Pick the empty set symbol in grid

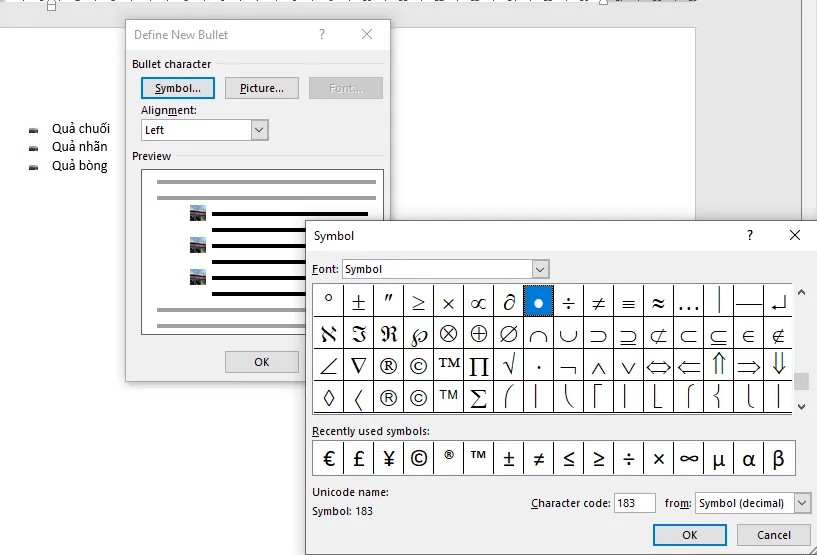pos(509,333)
